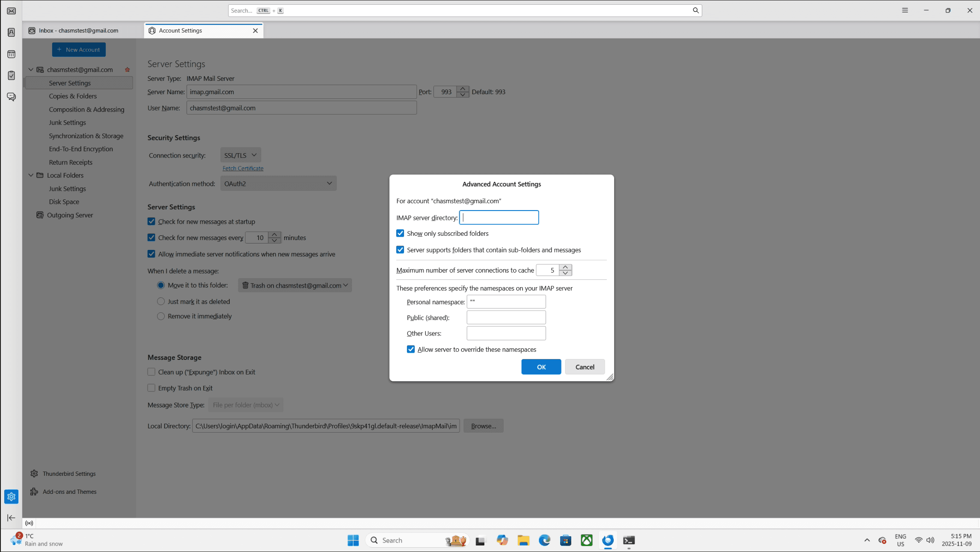Image resolution: width=980 pixels, height=552 pixels.
Task: Click the Personal namespace input field
Action: [506, 302]
